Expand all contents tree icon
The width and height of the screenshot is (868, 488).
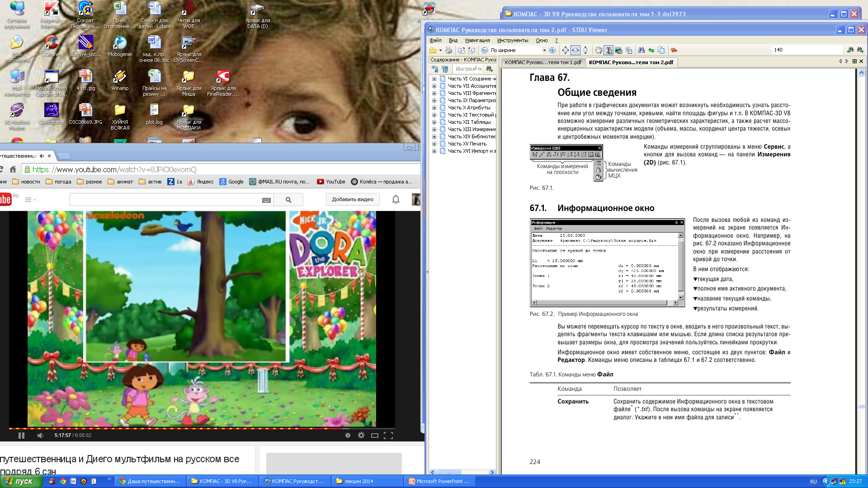[x=435, y=69]
